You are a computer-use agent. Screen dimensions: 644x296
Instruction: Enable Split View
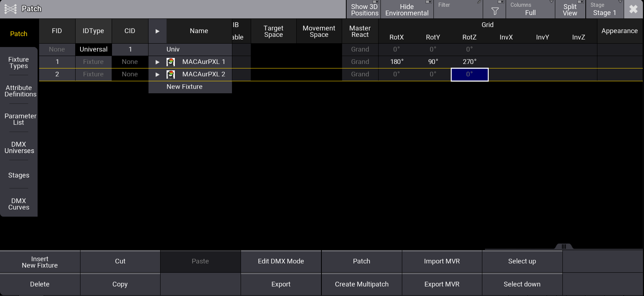tap(570, 9)
